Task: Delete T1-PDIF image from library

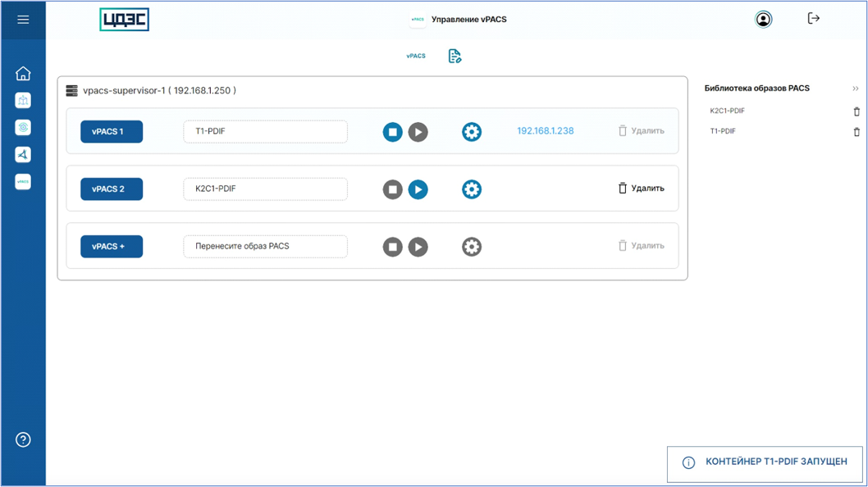Action: (857, 132)
